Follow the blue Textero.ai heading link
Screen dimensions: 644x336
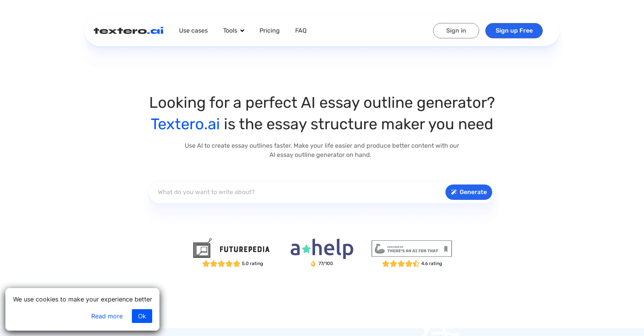185,124
